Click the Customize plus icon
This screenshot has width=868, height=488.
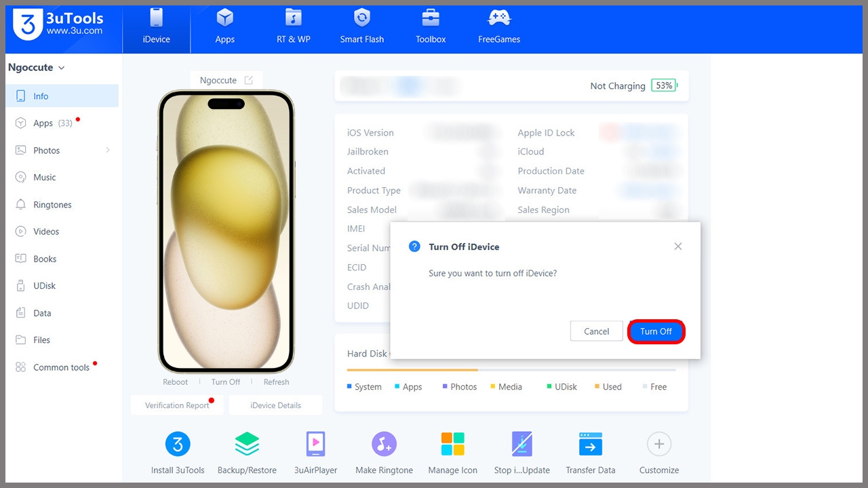pos(659,445)
